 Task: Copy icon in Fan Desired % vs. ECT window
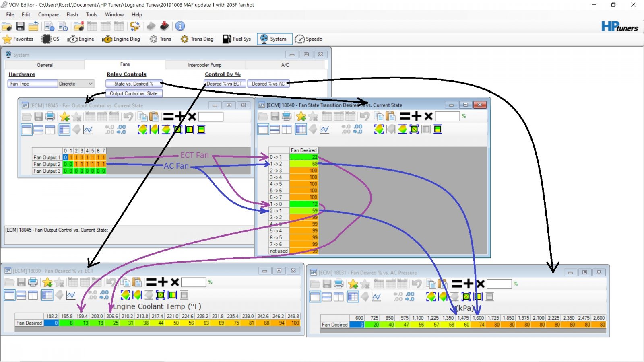[x=126, y=282]
